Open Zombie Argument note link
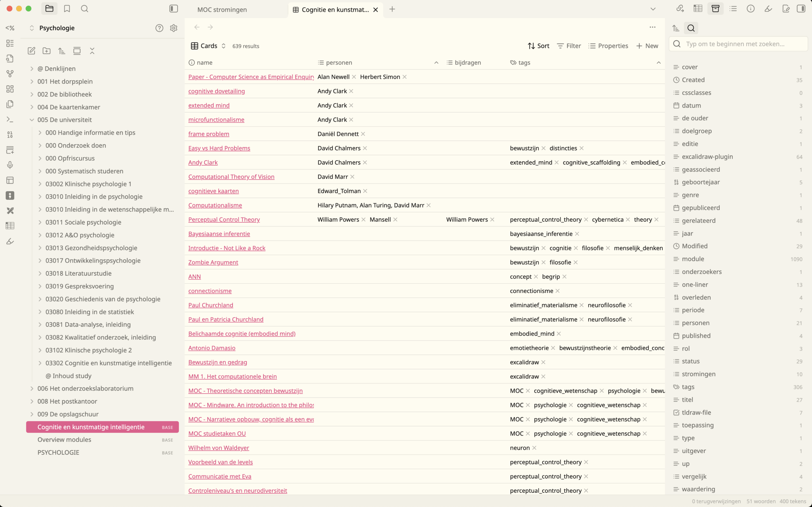Viewport: 812px width, 507px height. tap(213, 263)
